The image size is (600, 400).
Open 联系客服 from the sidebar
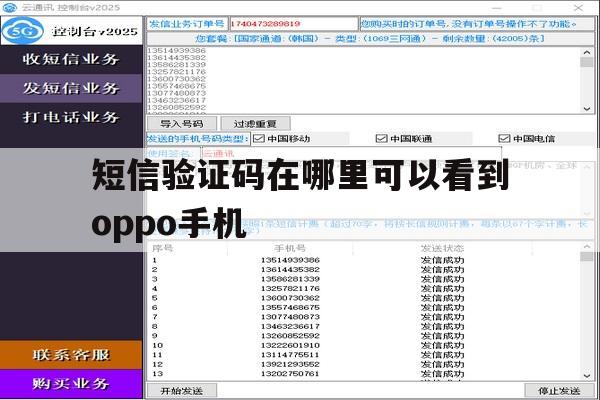(71, 355)
